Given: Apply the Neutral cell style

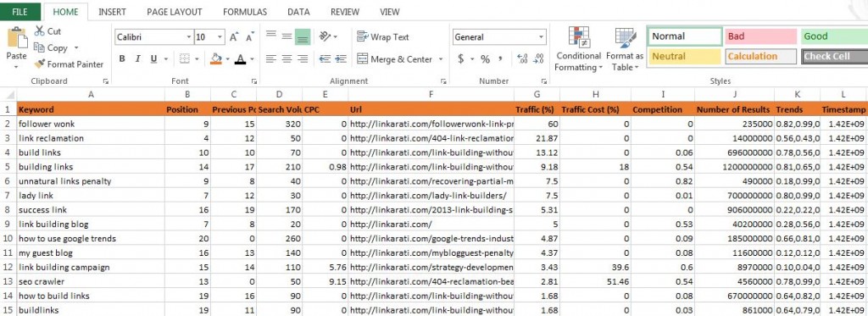Looking at the screenshot, I should (685, 57).
